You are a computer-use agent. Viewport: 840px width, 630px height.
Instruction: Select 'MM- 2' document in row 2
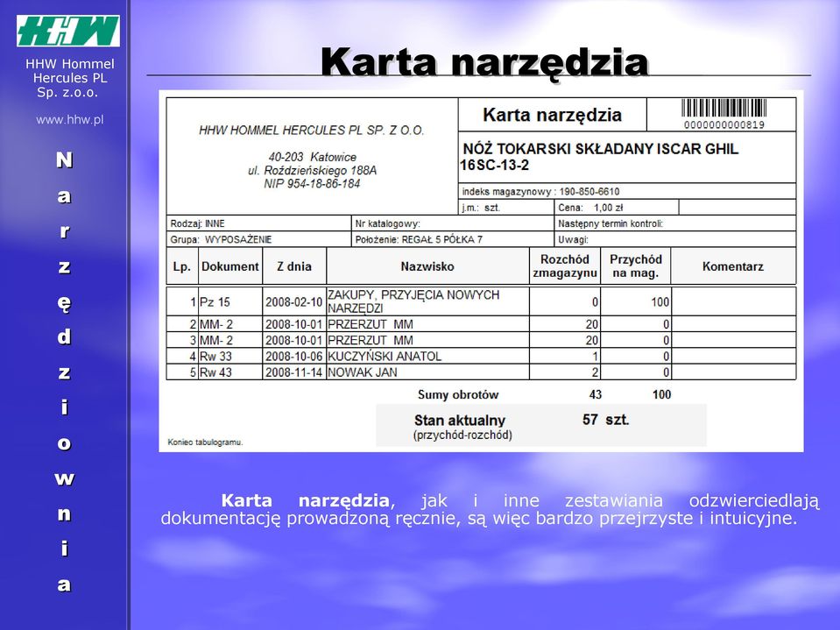(x=230, y=324)
